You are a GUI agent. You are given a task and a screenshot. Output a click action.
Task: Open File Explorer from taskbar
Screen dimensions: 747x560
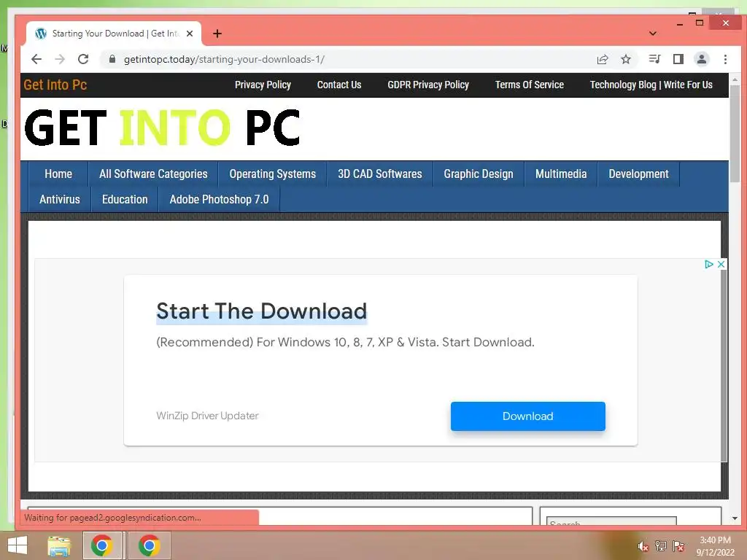pos(59,545)
